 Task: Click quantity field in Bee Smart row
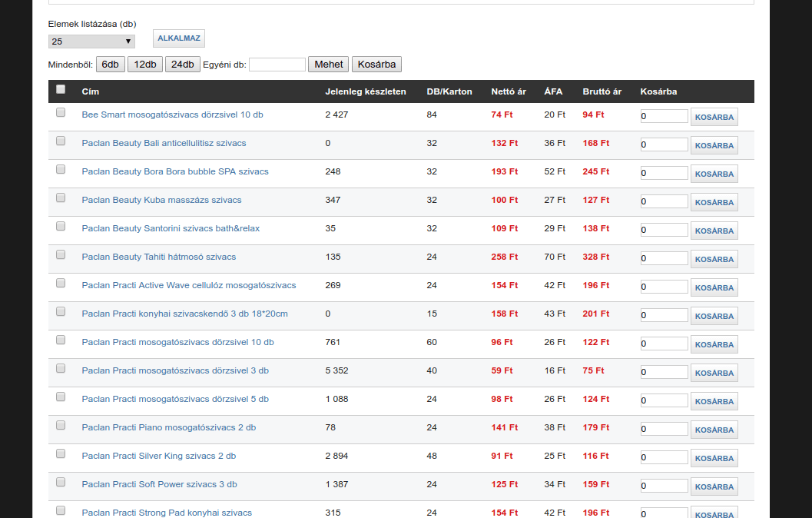(664, 117)
